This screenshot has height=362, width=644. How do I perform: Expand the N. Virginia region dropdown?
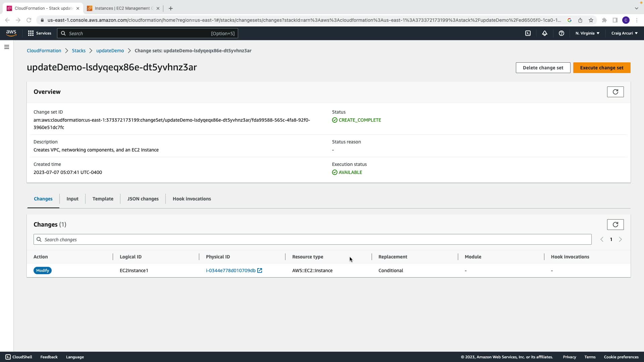point(587,33)
